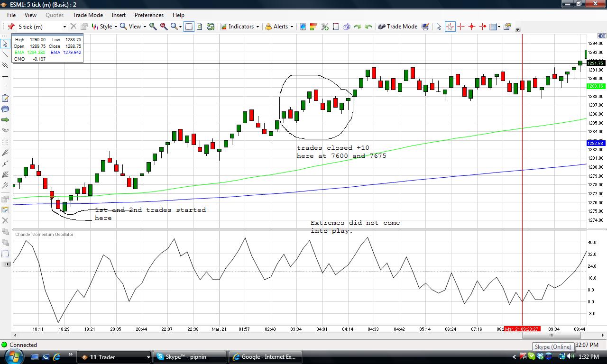Click the horizontal scrollbar thumb under chart

click(x=551, y=335)
